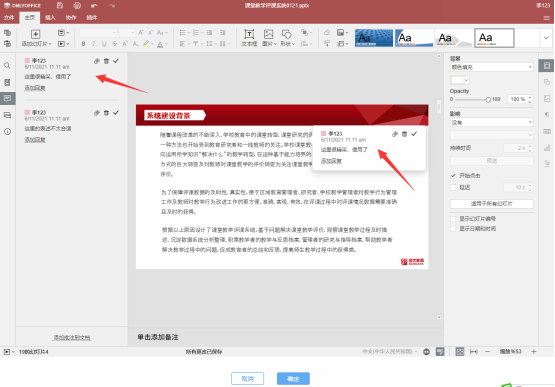Open chart settings in right sidebar
Viewport: 555px width, 387px height.
tap(547, 148)
